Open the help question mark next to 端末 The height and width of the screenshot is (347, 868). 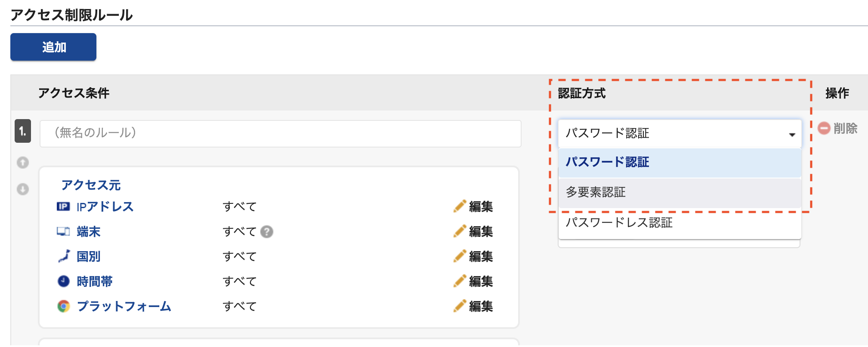pyautogui.click(x=267, y=232)
